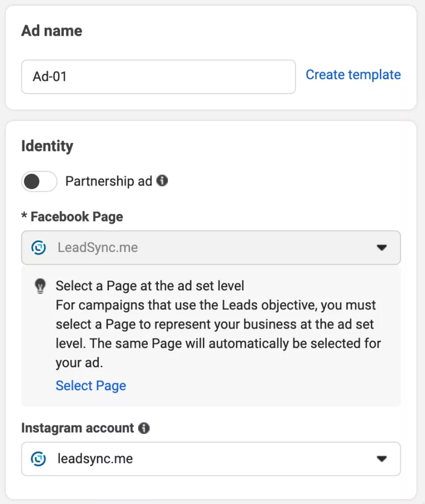Click the Facebook Page required field label

pyautogui.click(x=72, y=216)
